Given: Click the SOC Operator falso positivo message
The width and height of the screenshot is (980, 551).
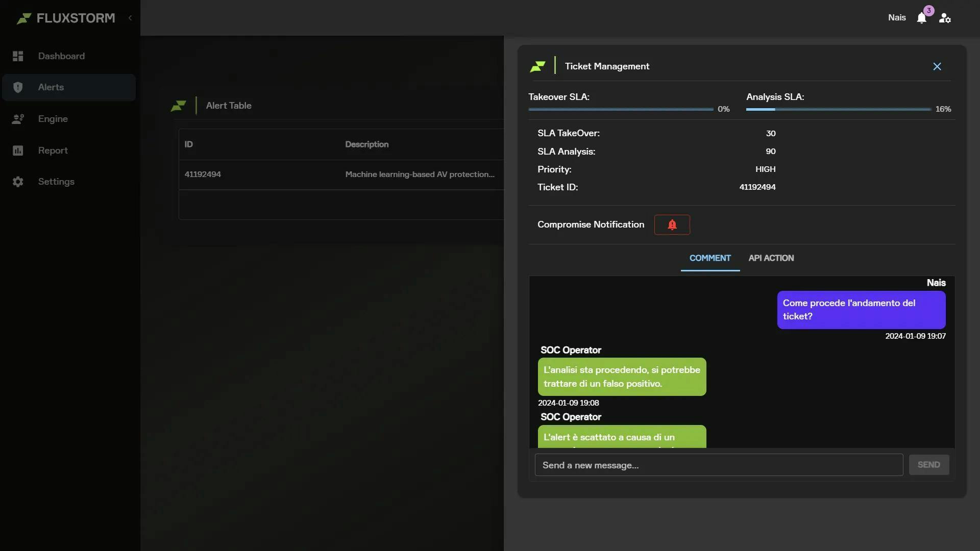Looking at the screenshot, I should (x=622, y=377).
